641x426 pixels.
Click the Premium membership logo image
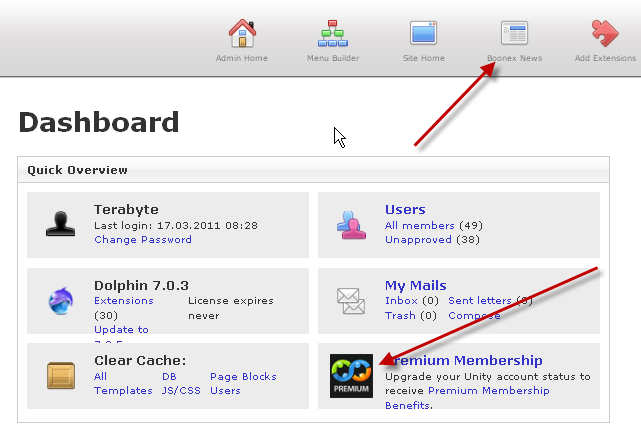pyautogui.click(x=352, y=376)
